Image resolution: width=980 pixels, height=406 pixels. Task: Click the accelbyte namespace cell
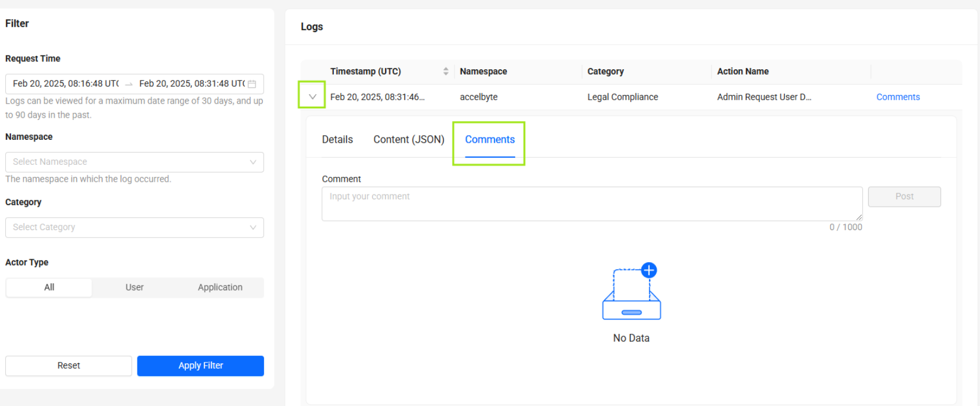point(478,97)
